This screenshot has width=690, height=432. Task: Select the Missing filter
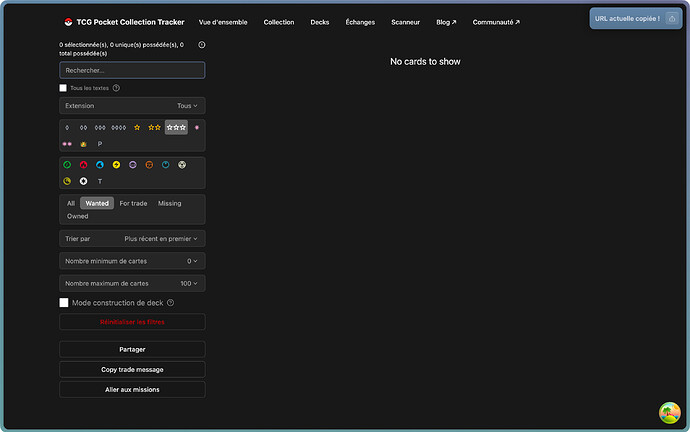tap(169, 203)
